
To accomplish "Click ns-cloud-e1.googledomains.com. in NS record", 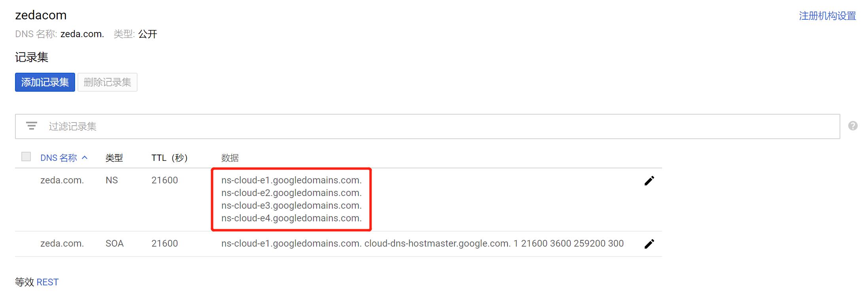I will click(292, 180).
